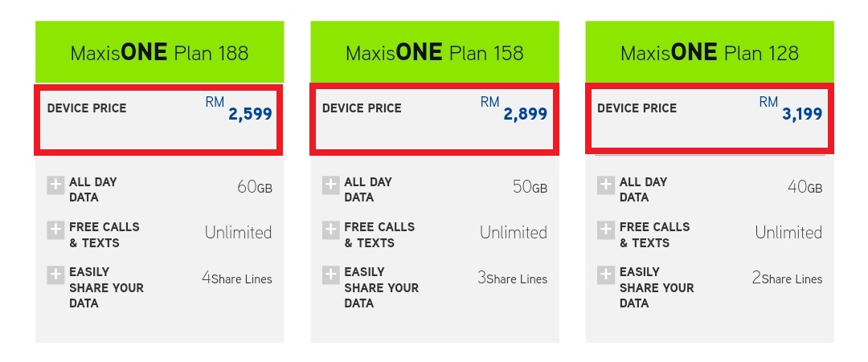Click the 50GB data amount
Screen dimensions: 868x362
click(x=529, y=188)
